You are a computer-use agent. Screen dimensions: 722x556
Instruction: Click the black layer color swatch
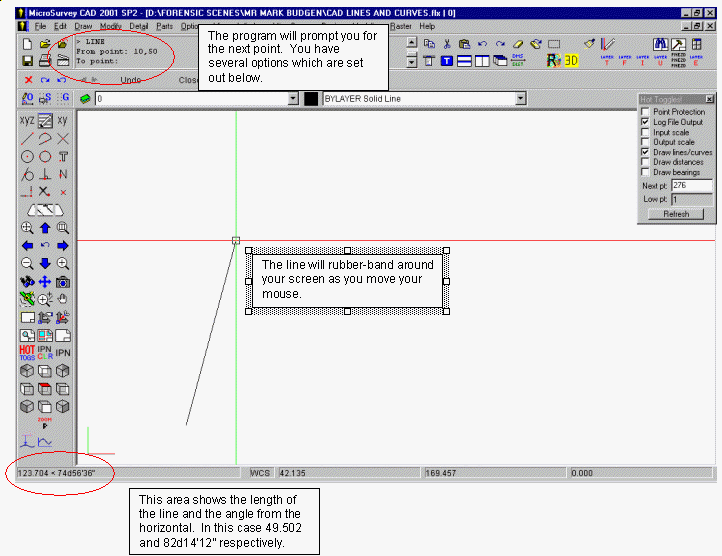[x=311, y=99]
